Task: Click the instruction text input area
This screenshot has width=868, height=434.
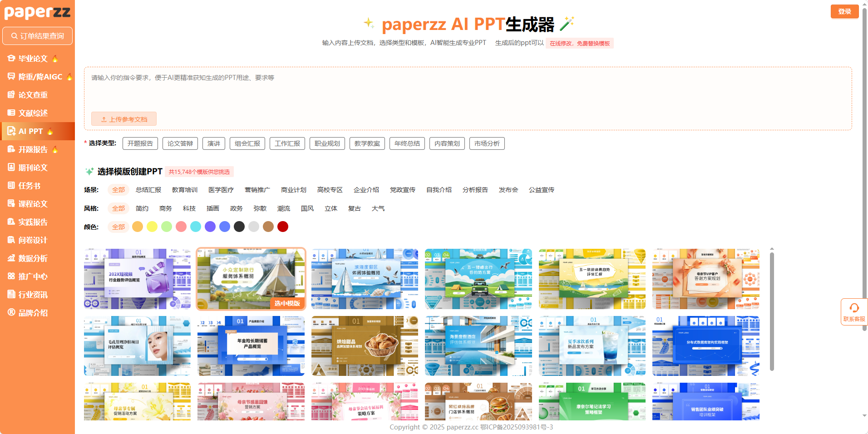Action: click(468, 91)
